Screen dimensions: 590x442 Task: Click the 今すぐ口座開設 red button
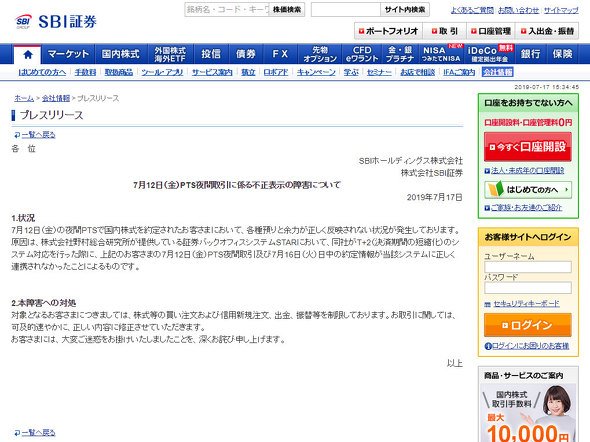(x=528, y=147)
